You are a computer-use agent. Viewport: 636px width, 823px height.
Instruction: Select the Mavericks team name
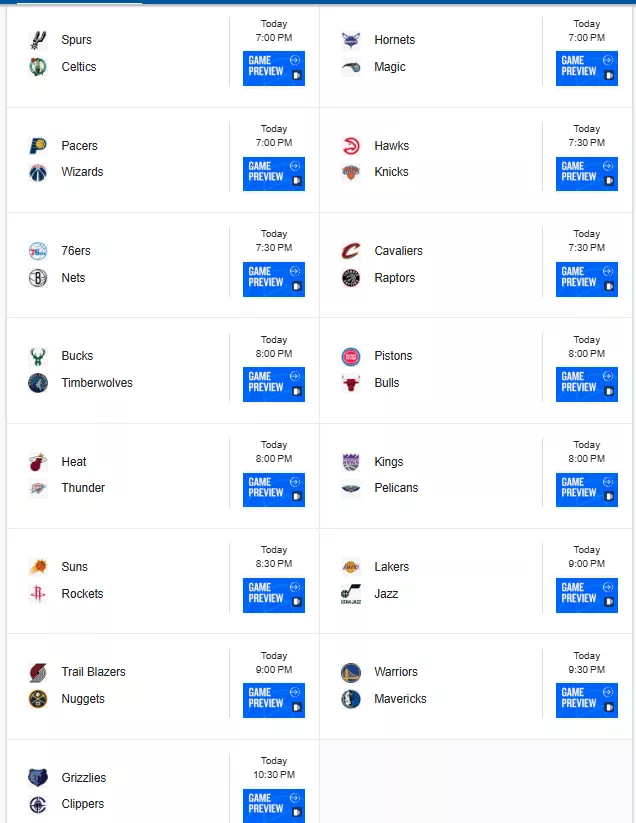(400, 699)
